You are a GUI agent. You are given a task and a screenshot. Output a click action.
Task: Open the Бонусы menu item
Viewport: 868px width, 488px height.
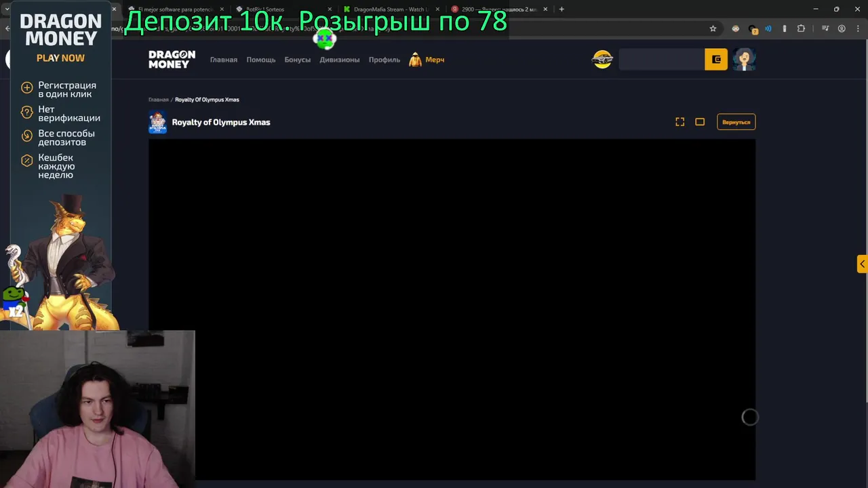tap(297, 60)
